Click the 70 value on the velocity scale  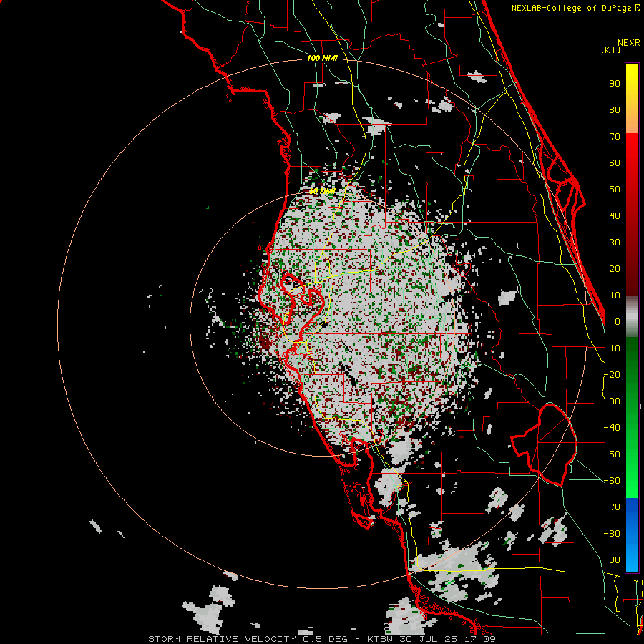615,137
